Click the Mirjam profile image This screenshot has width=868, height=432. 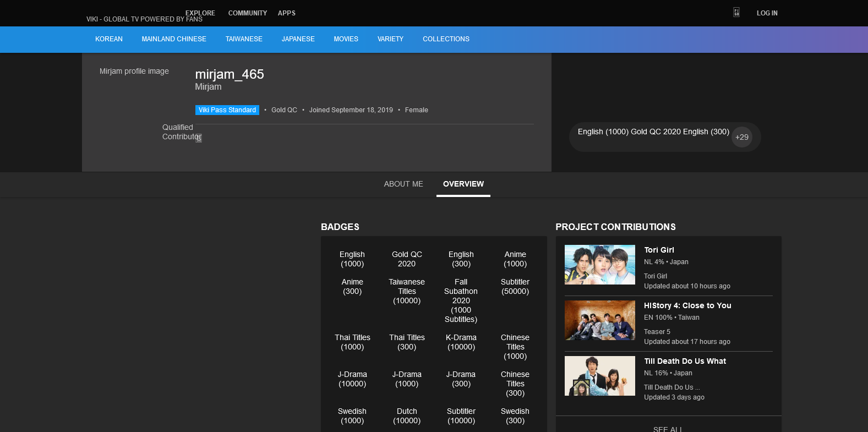[134, 71]
